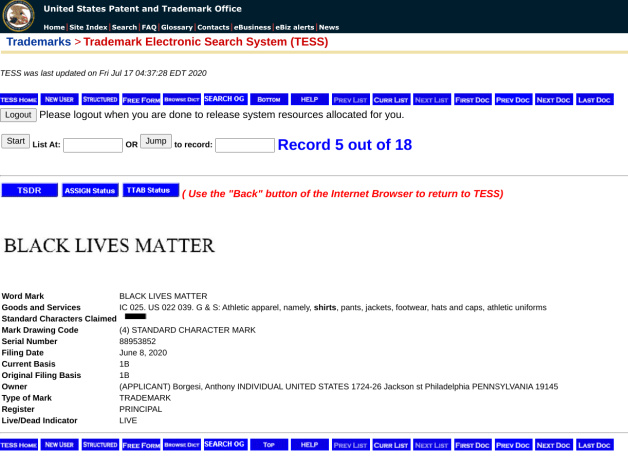Click the bottom Browse Dict button
This screenshot has height=457, width=628.
(182, 445)
